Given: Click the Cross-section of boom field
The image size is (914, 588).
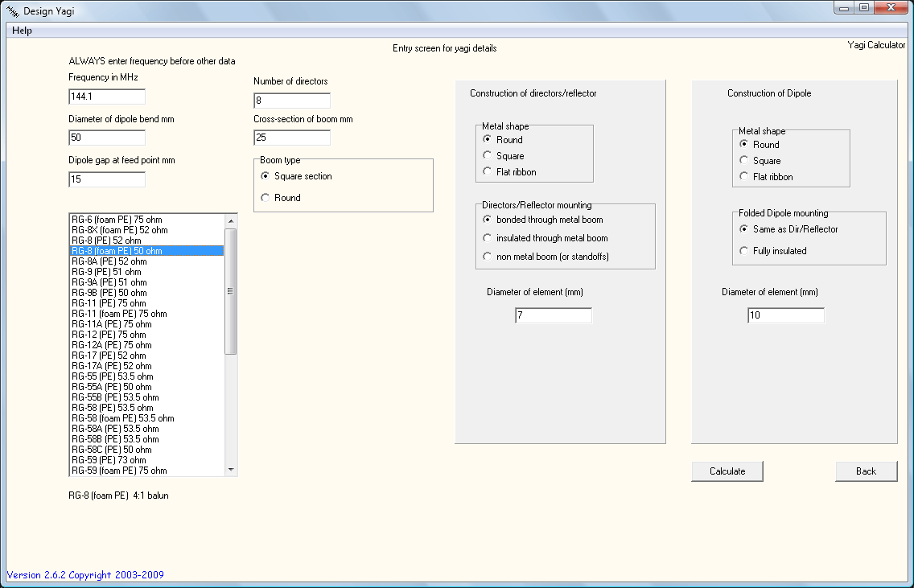Looking at the screenshot, I should pos(291,138).
